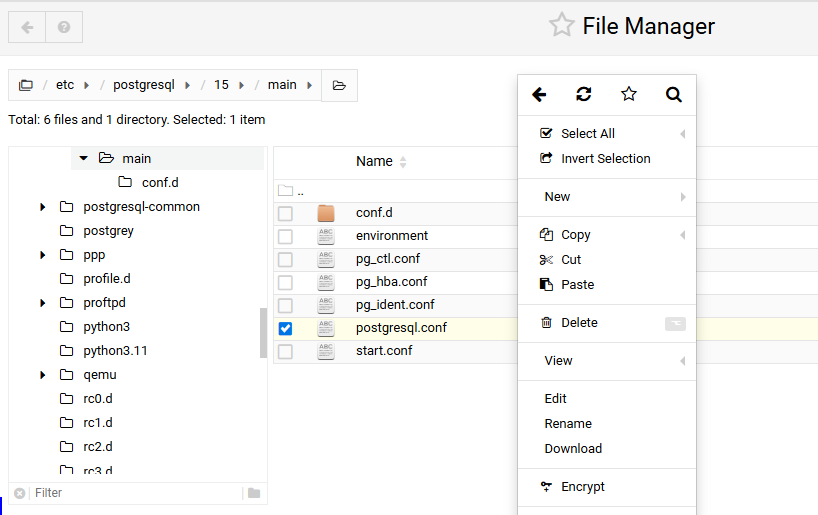Select Download in the context menu
The height and width of the screenshot is (515, 818).
(573, 449)
